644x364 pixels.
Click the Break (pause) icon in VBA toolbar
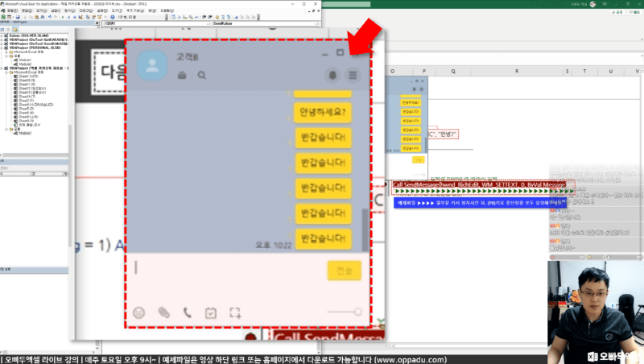(x=68, y=17)
